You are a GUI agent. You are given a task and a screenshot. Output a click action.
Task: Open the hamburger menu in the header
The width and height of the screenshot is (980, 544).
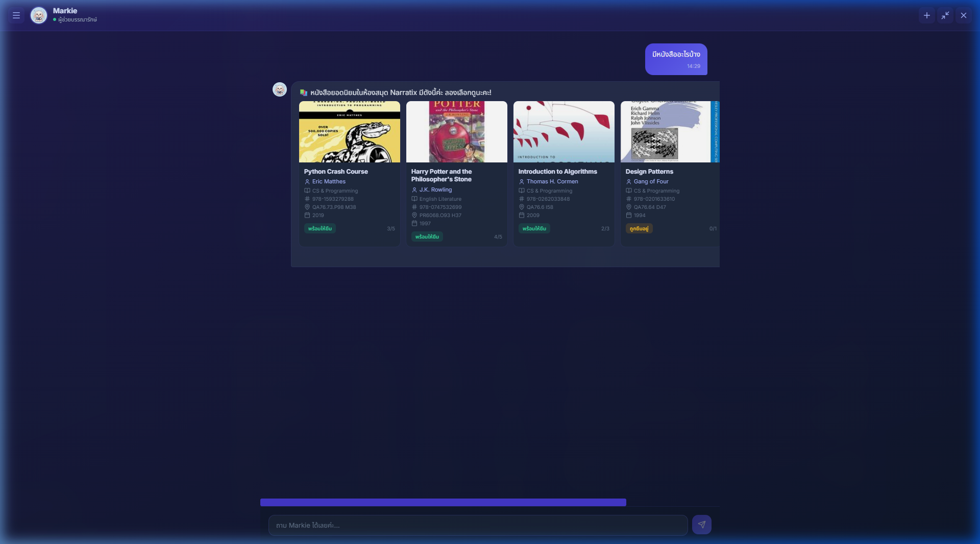[x=16, y=15]
